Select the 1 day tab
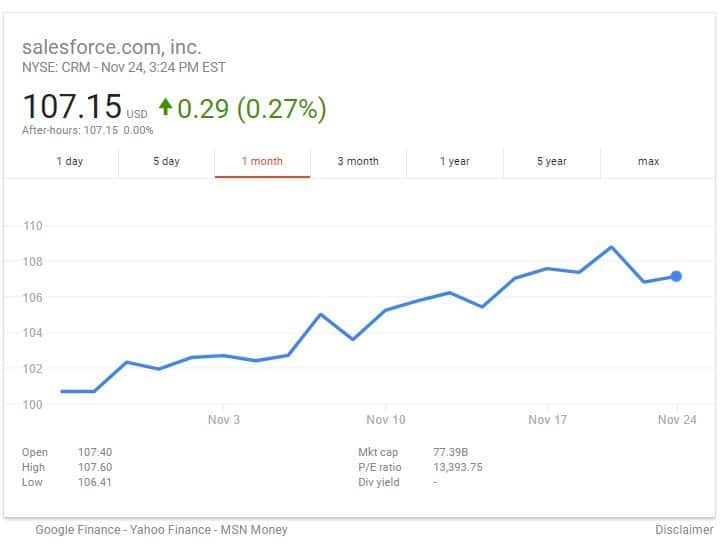This screenshot has height=553, width=723. pyautogui.click(x=70, y=161)
